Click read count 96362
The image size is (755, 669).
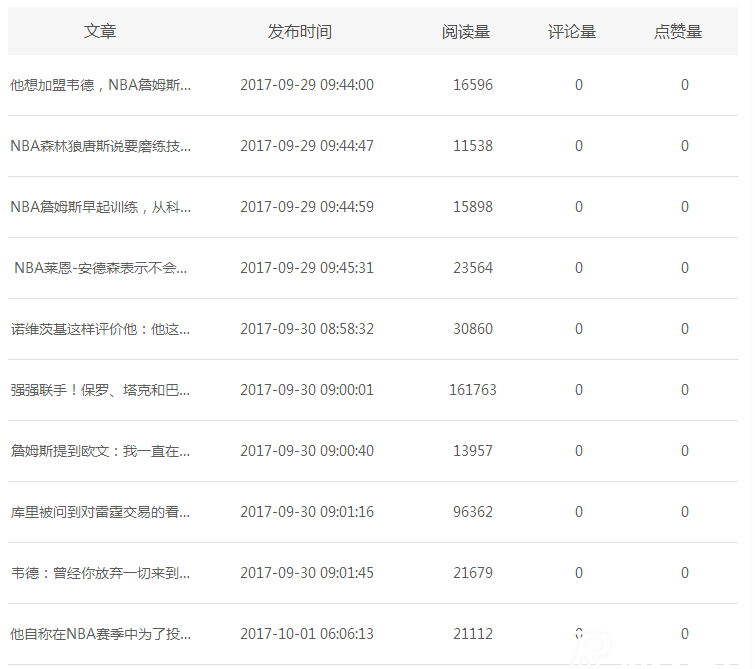(472, 512)
